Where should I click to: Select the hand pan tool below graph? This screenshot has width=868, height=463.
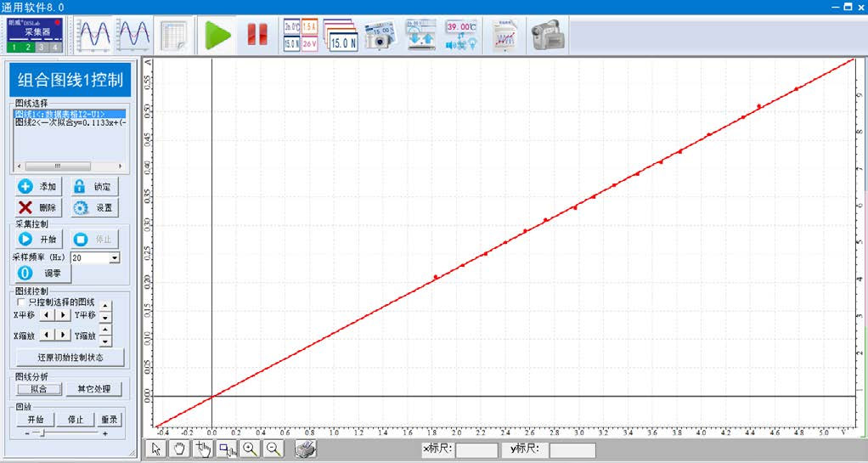click(179, 449)
